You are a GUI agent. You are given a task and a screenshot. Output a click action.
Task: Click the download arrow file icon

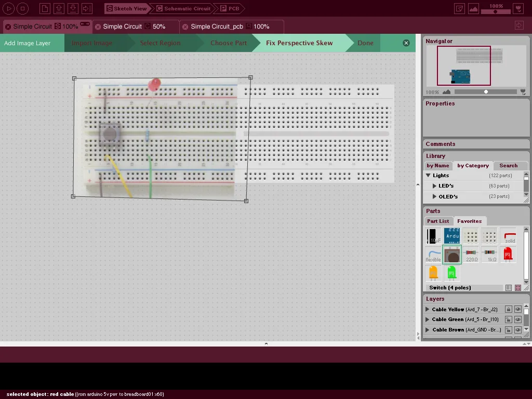click(x=73, y=8)
